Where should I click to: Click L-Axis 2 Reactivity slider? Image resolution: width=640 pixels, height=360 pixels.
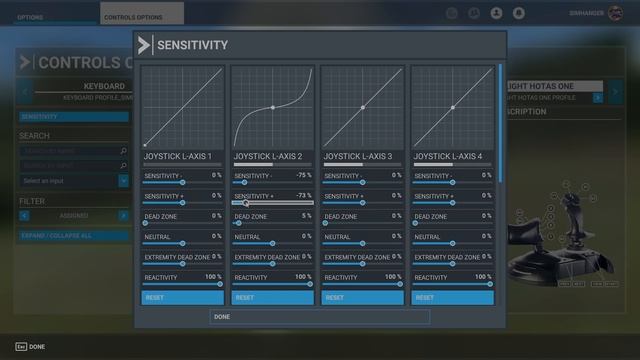[273, 284]
